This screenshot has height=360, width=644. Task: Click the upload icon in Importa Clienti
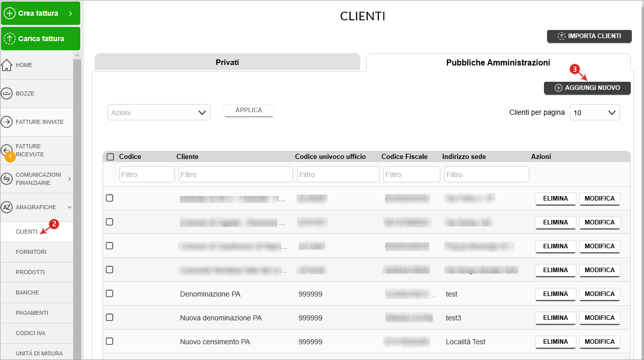point(561,36)
